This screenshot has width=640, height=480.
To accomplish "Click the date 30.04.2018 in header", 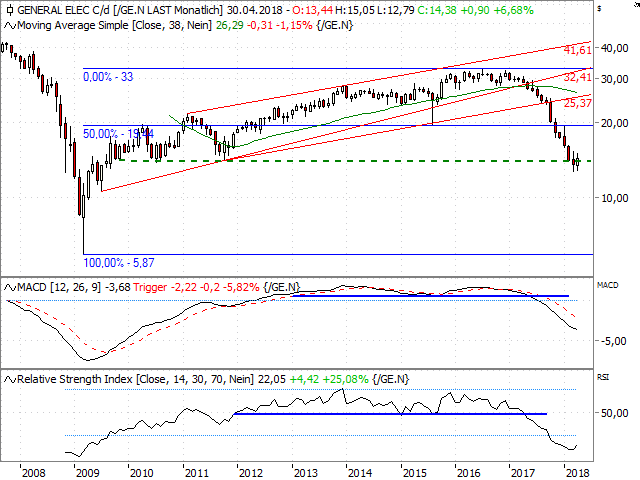I will point(254,10).
